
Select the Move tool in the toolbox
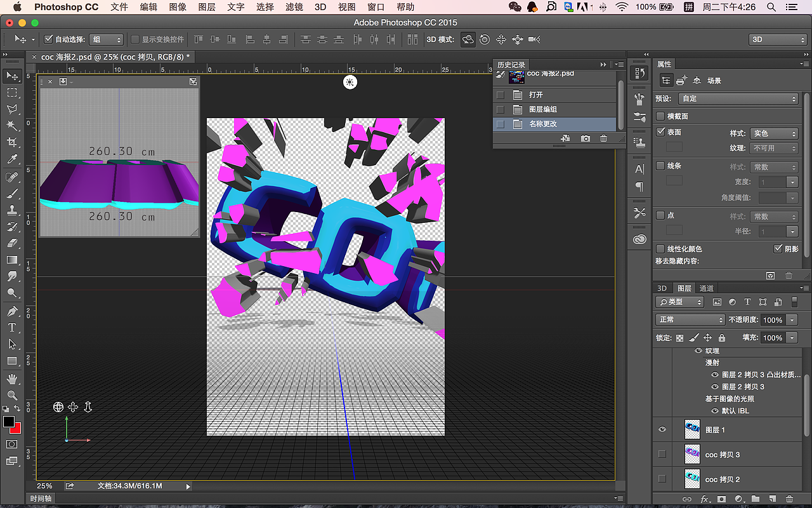pos(12,76)
